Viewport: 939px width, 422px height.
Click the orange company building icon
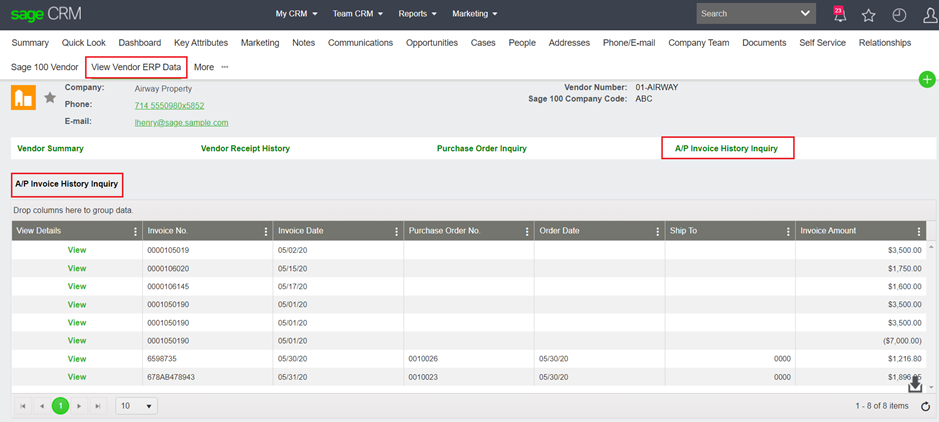pos(23,98)
